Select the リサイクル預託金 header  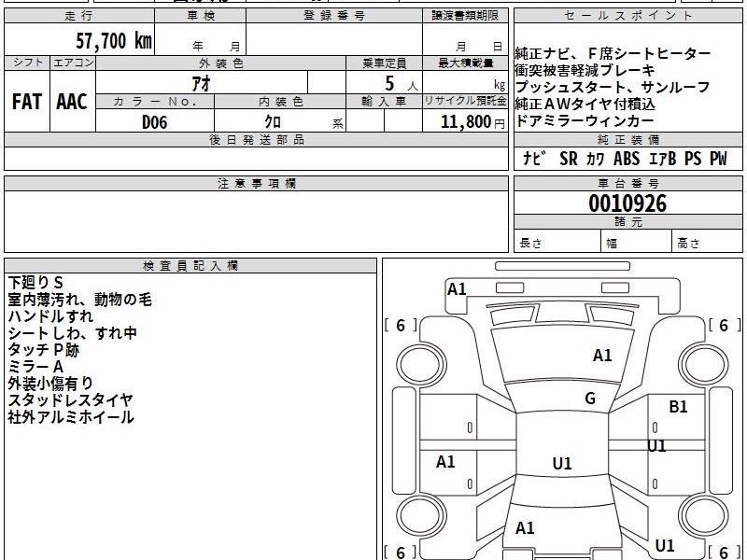[x=465, y=102]
